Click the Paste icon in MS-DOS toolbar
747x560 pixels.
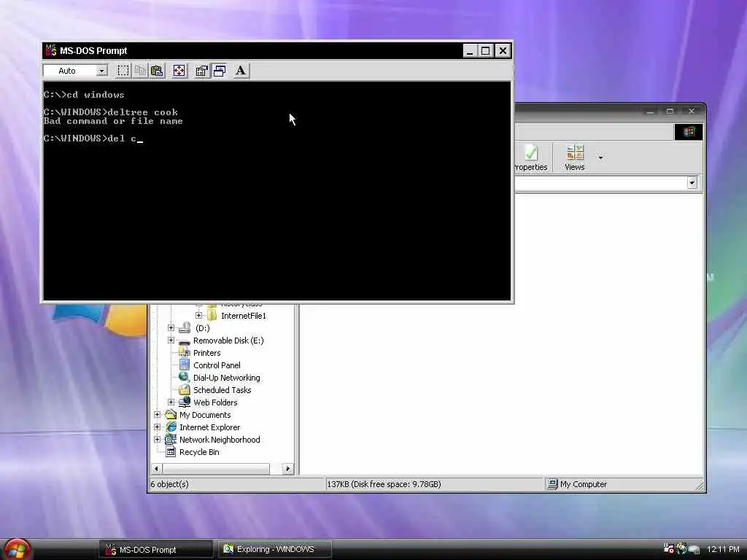pyautogui.click(x=157, y=71)
